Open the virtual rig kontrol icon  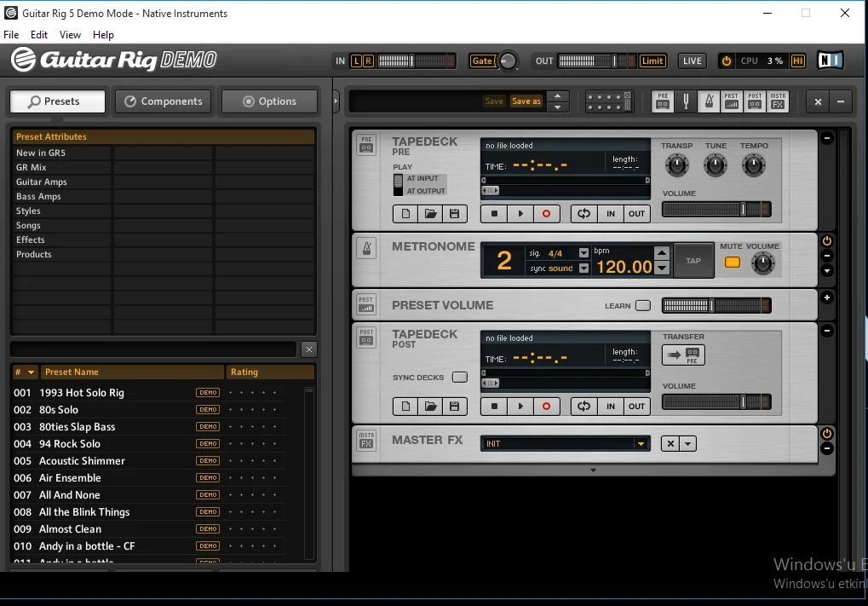pyautogui.click(x=609, y=101)
